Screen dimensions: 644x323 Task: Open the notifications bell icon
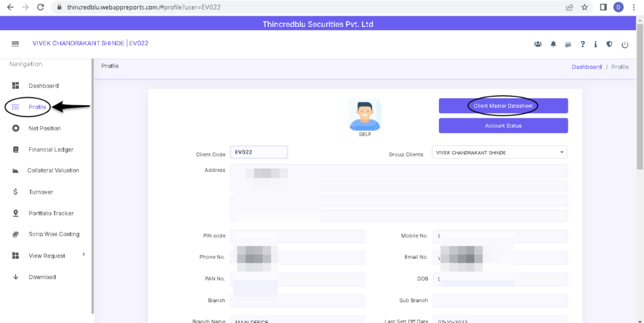coord(553,44)
